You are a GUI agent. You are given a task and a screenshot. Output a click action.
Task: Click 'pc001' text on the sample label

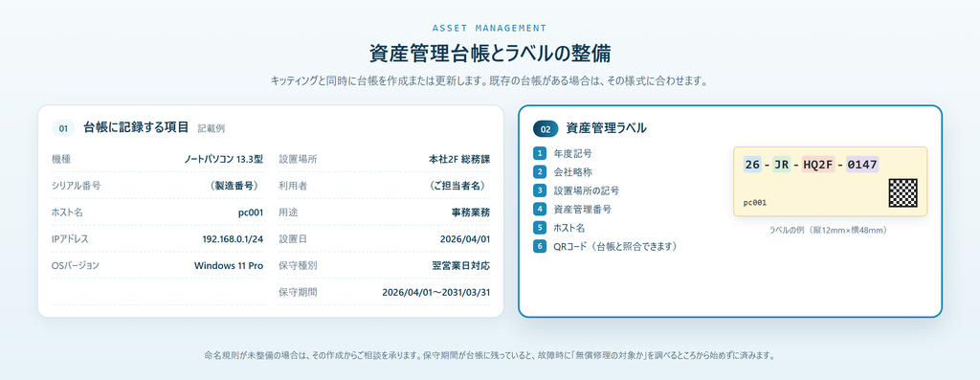pyautogui.click(x=755, y=203)
